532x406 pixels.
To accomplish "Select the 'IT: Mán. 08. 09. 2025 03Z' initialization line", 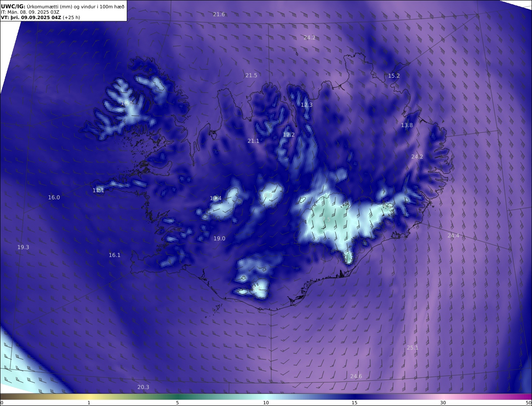I will (x=30, y=12).
